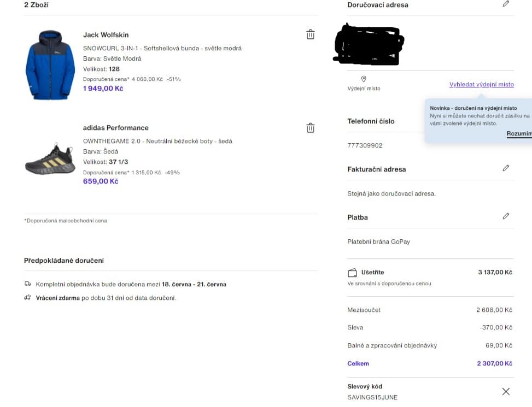532x407 pixels.
Task: Click the Ušetříte wallet icon
Action: pyautogui.click(x=353, y=273)
